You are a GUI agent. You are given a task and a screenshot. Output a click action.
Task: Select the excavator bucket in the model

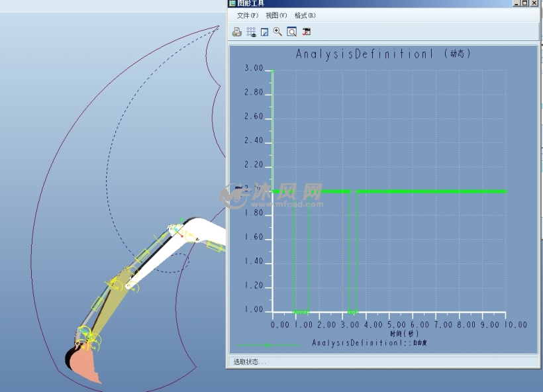(x=83, y=364)
